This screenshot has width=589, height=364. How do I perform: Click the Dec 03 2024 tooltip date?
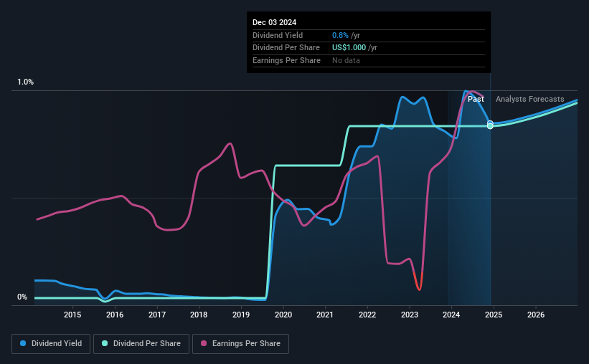tap(274, 22)
